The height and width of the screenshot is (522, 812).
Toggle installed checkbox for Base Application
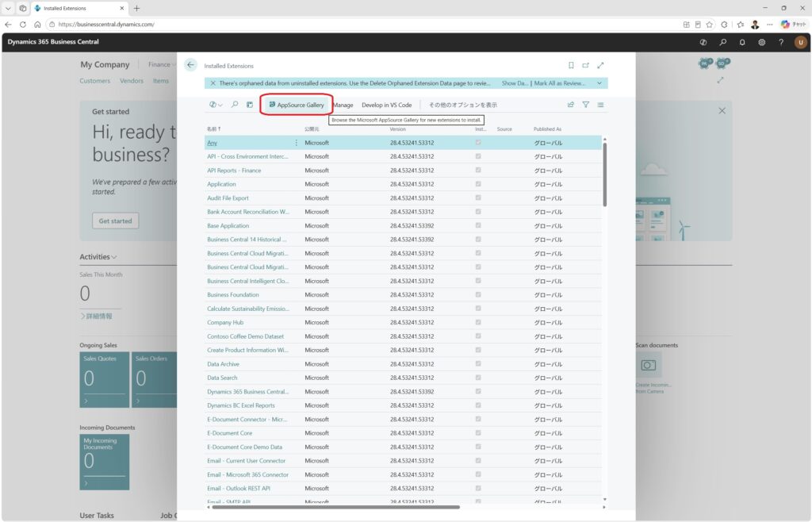(x=478, y=225)
